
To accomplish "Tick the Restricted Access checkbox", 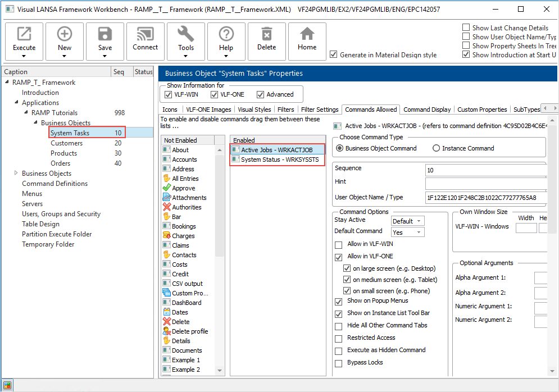I will tap(338, 338).
